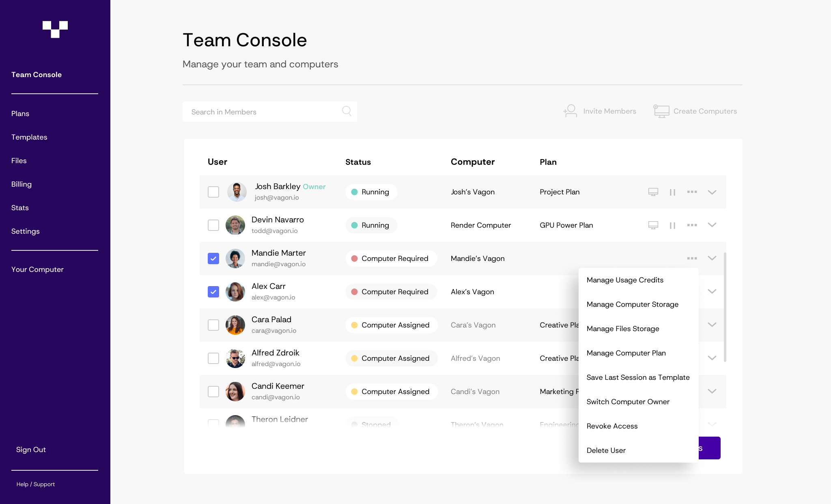Click Sign Out in sidebar
Viewport: 831px width, 504px height.
coord(31,450)
